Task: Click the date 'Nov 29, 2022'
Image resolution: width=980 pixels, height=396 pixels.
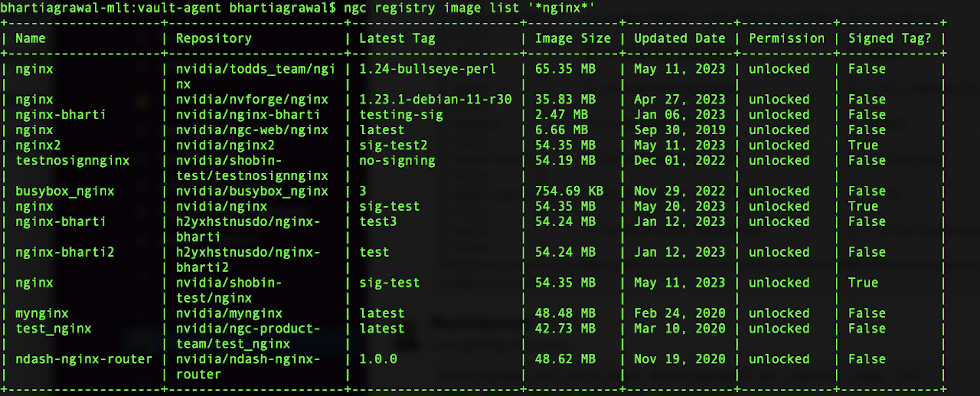Action: 679,191
